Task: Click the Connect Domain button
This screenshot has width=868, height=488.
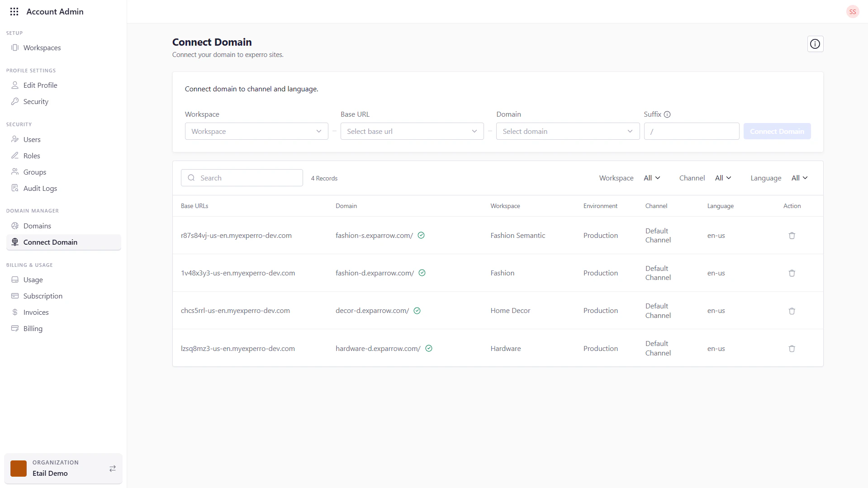Action: [777, 131]
